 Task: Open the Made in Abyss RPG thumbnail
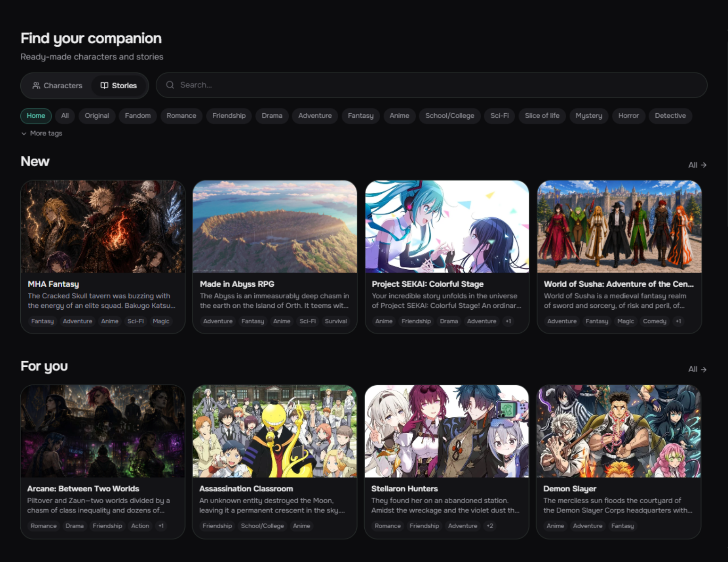[275, 226]
